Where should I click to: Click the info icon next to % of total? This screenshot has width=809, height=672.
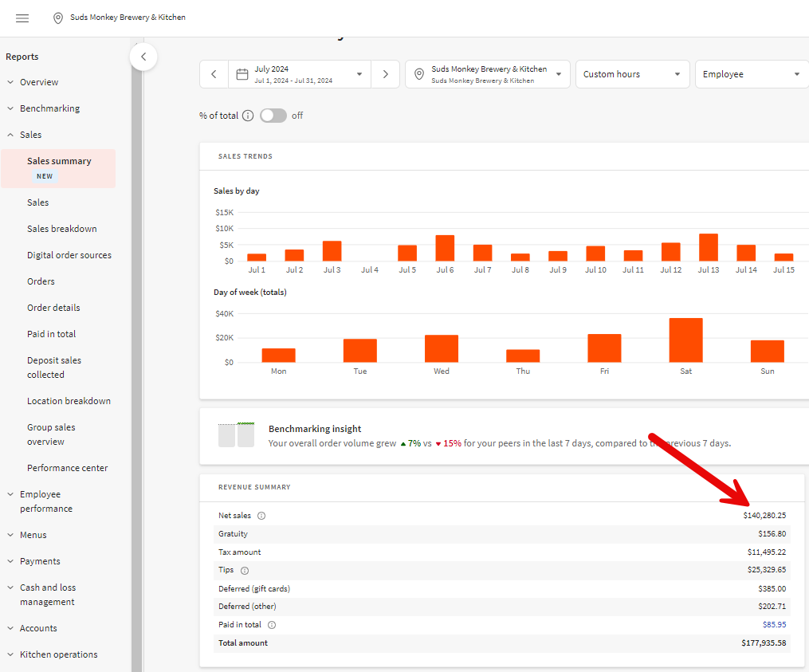248,116
